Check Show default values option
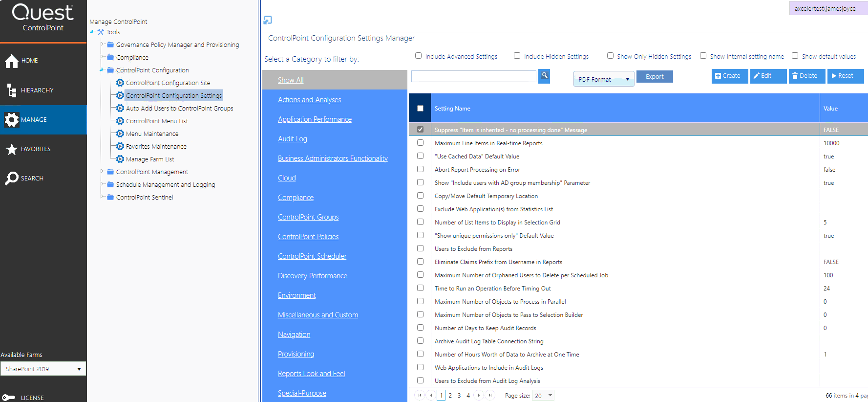Image resolution: width=868 pixels, height=402 pixels. pos(795,56)
